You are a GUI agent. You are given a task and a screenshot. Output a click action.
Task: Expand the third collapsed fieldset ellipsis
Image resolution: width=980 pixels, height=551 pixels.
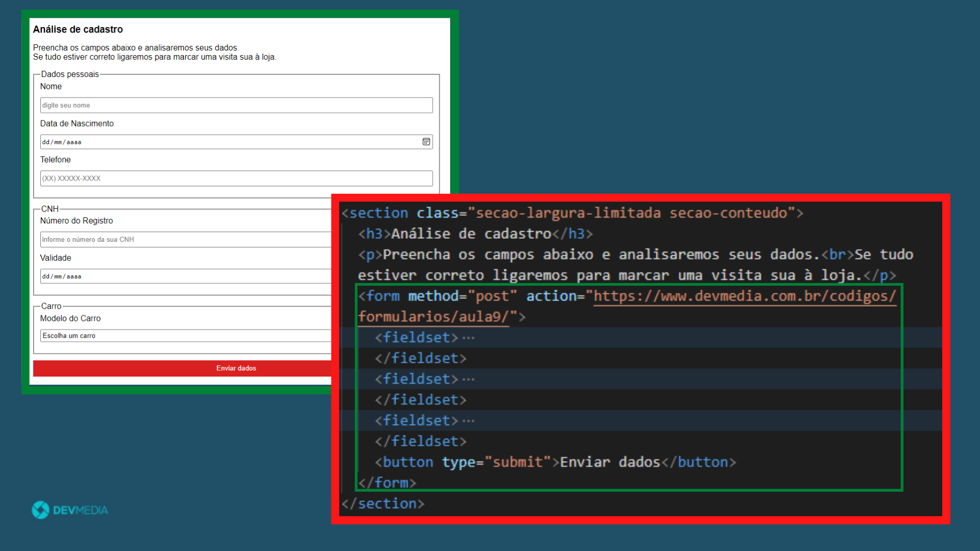click(x=469, y=421)
